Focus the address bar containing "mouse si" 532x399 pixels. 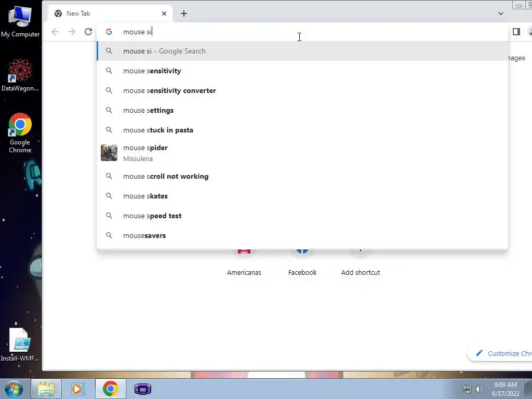point(302,32)
